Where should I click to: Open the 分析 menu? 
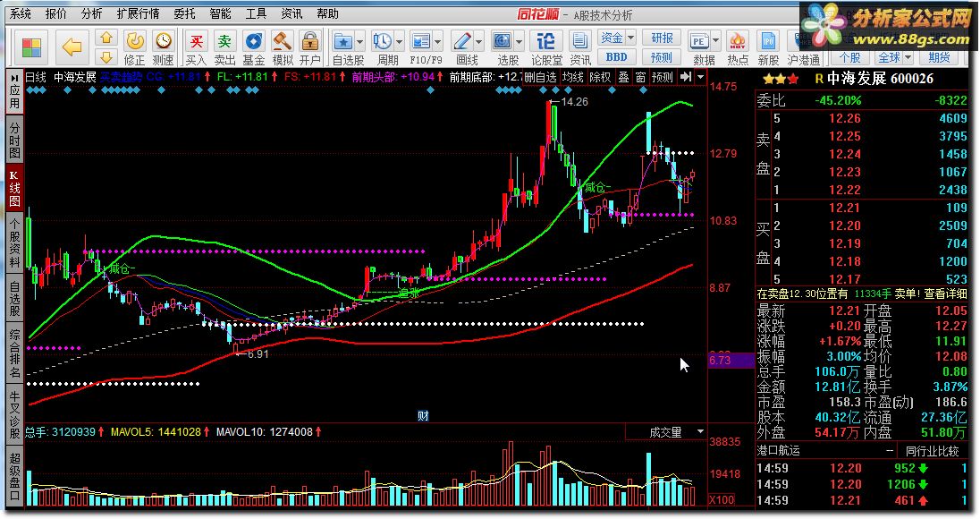coord(91,13)
